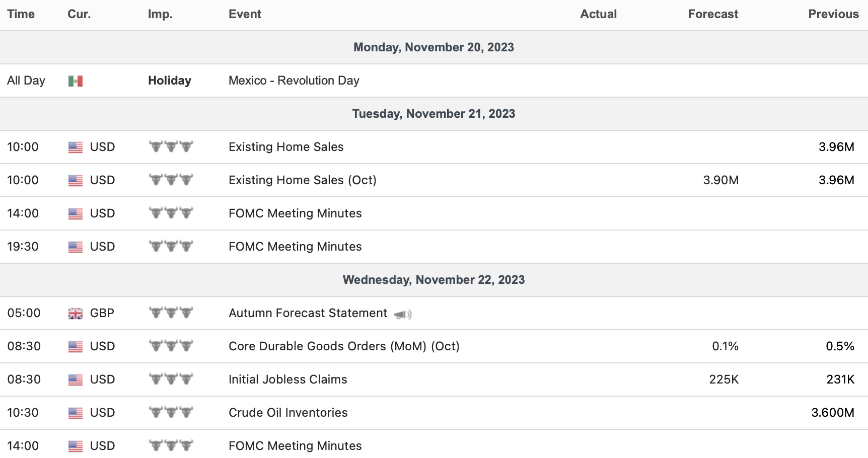
Task: Click bull icons in Core Durable Goods row
Action: pyautogui.click(x=171, y=346)
